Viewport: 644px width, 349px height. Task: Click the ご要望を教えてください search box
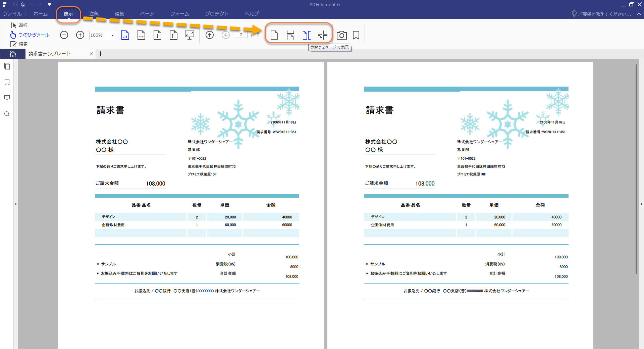pyautogui.click(x=601, y=14)
